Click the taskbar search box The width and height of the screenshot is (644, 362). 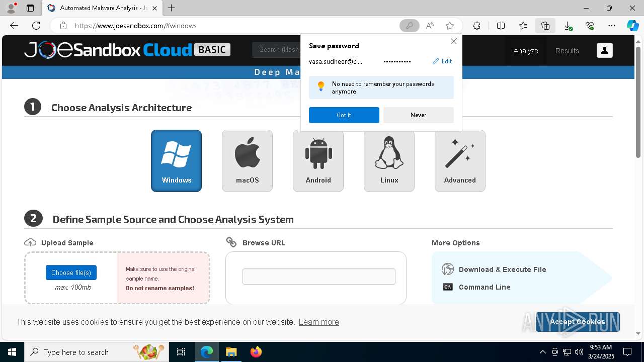tap(97, 352)
